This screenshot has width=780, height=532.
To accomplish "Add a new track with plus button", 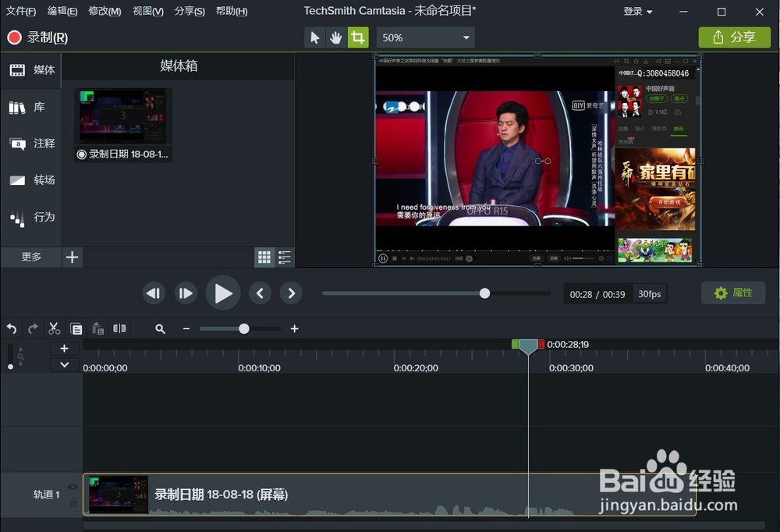I will (64, 349).
